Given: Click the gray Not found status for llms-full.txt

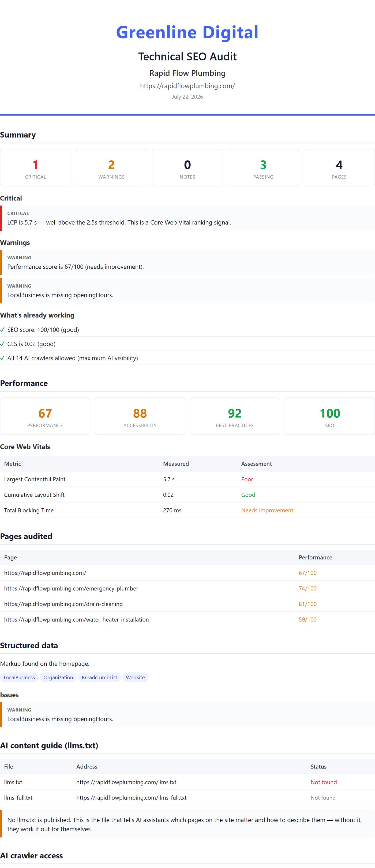Looking at the screenshot, I should click(323, 798).
